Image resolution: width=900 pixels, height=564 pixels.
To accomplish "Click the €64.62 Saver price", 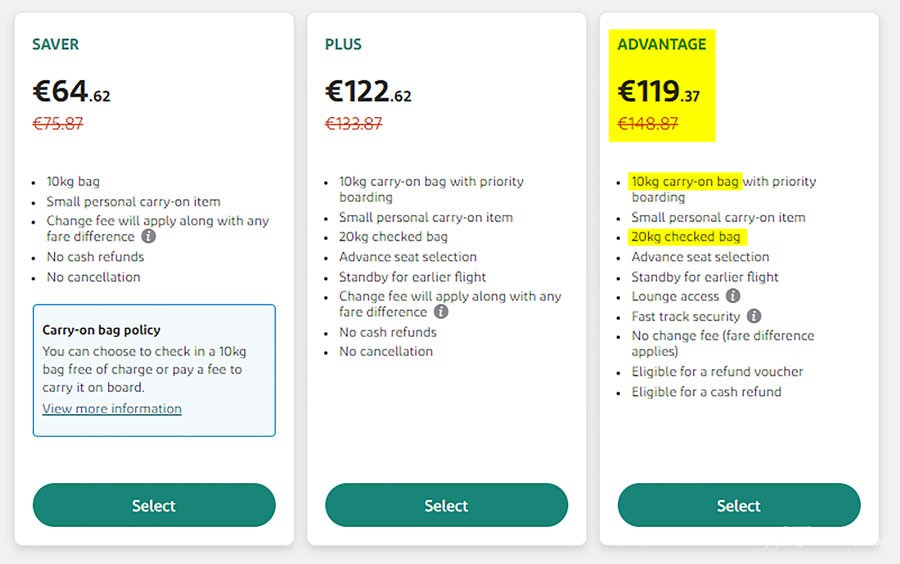I will [x=71, y=92].
